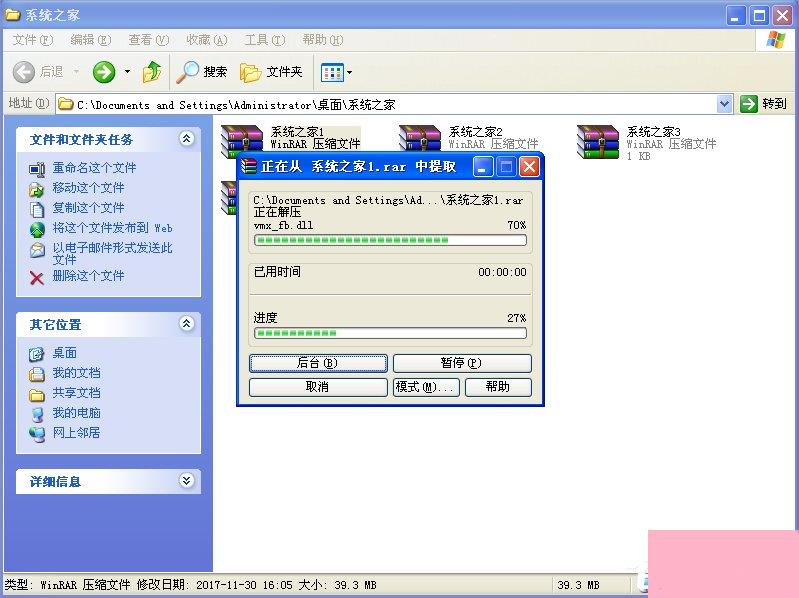Screen dimensions: 799x598
Task: Click the envelope icon to email file
Action: [37, 250]
